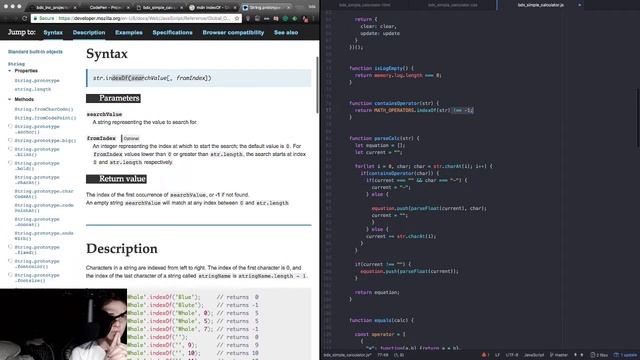Image resolution: width=640 pixels, height=360 pixels.
Task: Click the green Secure lock icon
Action: [x=36, y=18]
